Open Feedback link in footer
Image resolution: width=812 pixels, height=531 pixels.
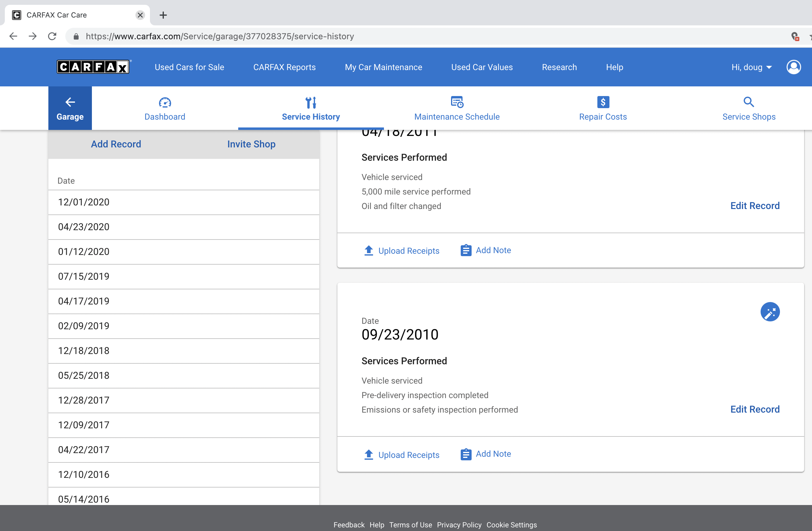tap(349, 525)
